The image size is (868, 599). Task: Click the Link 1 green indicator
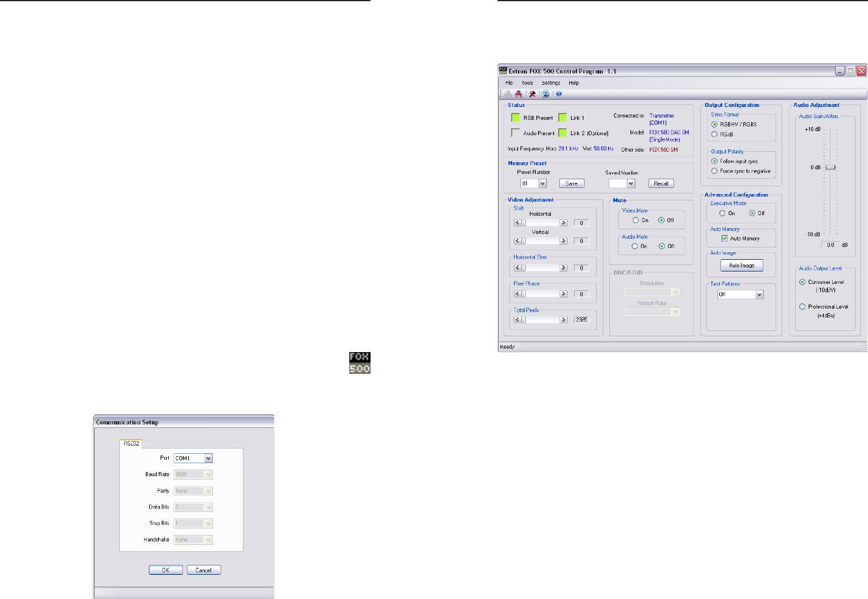tap(563, 118)
